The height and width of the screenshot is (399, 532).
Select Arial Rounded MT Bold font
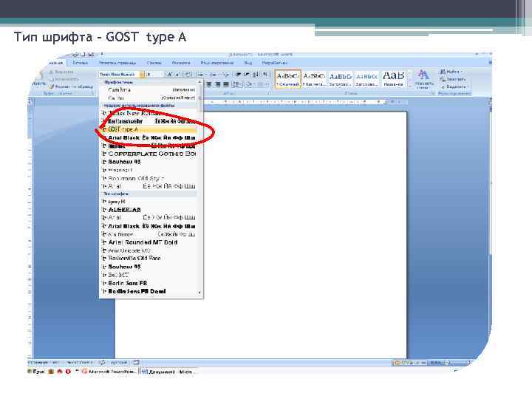coord(149,242)
